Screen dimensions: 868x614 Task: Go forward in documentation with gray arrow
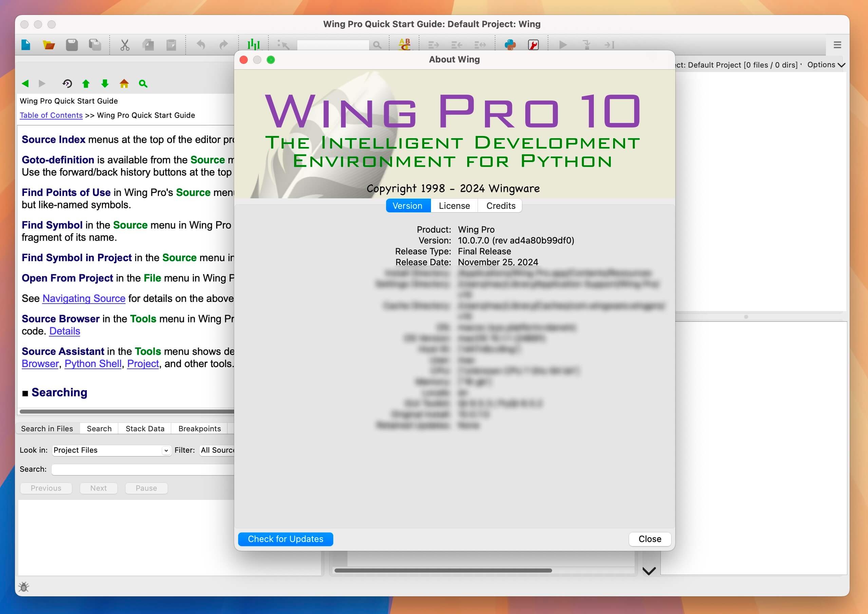(42, 84)
